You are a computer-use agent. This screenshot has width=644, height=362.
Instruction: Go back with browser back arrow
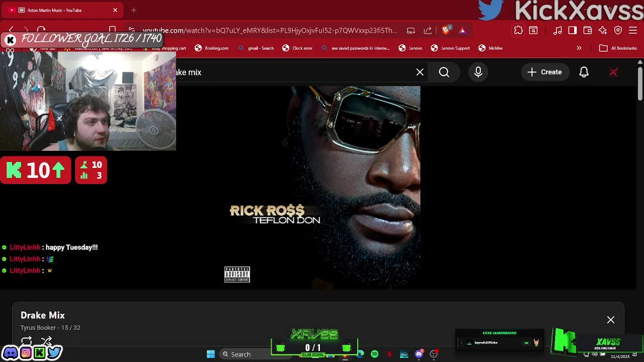(11, 30)
